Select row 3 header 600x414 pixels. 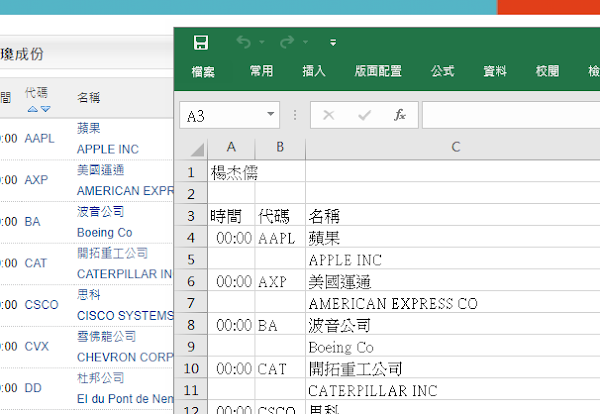click(191, 216)
